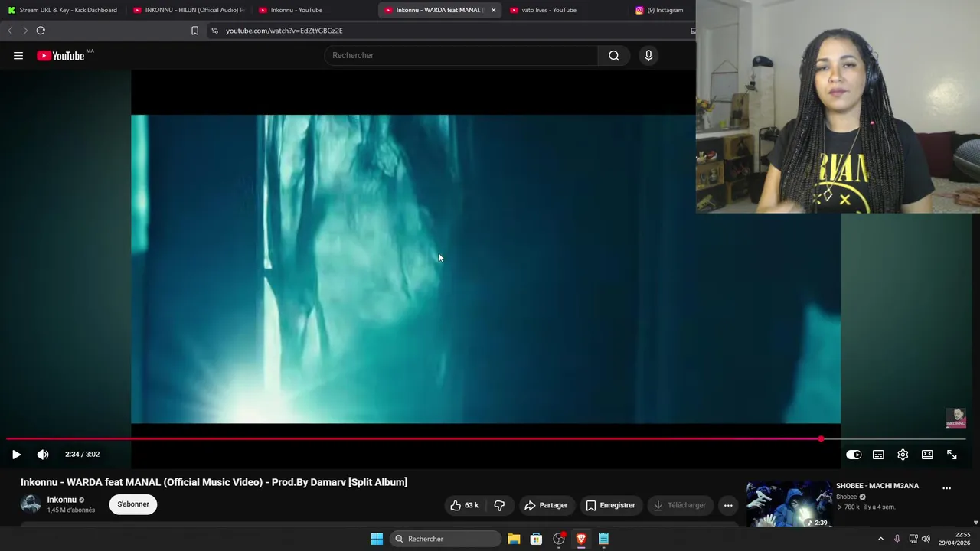Viewport: 980px width, 551px height.
Task: Close the Inkonnu - WARDA tab
Action: click(x=493, y=10)
